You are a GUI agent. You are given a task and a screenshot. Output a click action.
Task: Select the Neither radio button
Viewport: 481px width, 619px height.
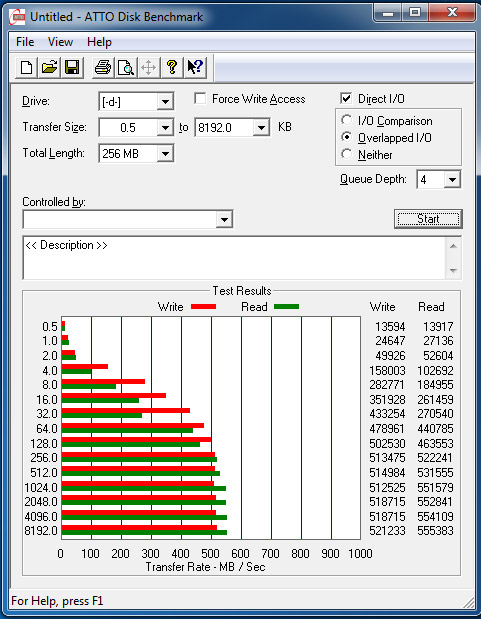[346, 154]
